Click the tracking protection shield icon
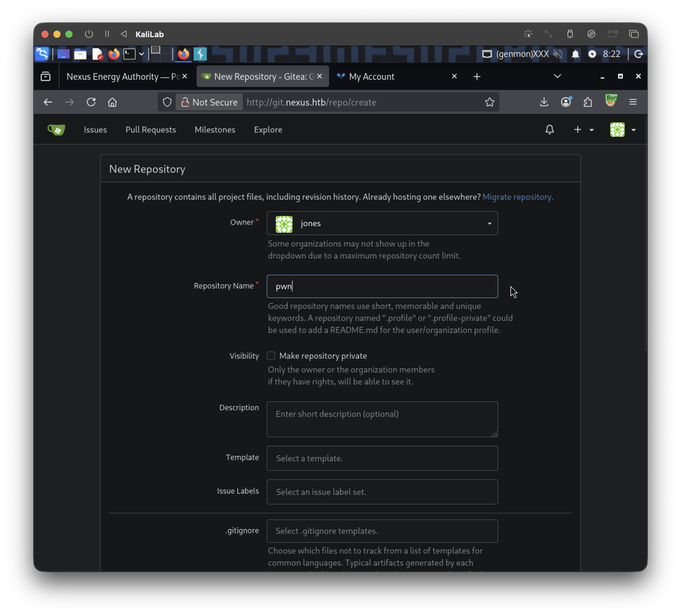 [167, 102]
